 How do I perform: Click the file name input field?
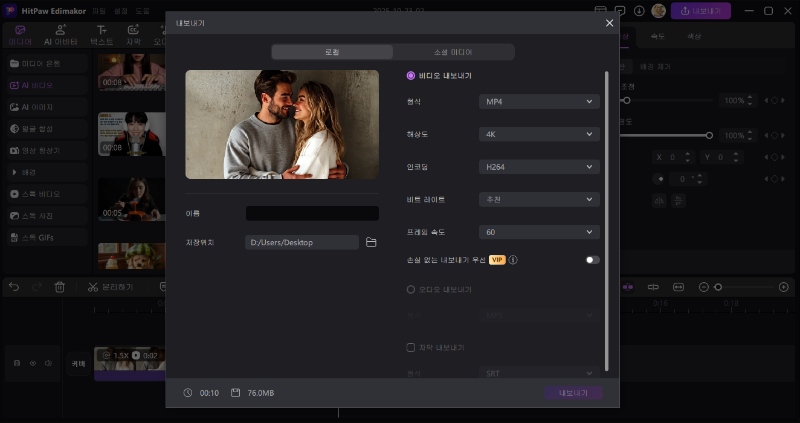[x=312, y=213]
